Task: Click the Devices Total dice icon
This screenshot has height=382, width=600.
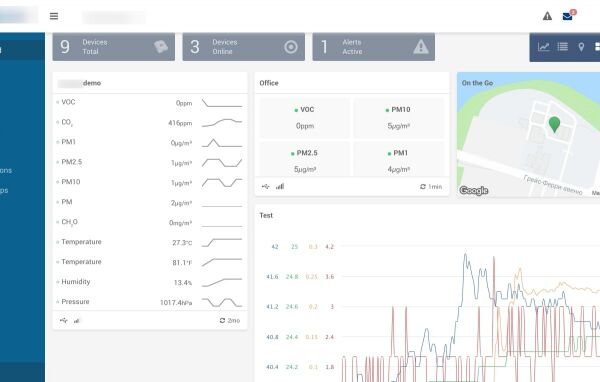Action: point(161,47)
